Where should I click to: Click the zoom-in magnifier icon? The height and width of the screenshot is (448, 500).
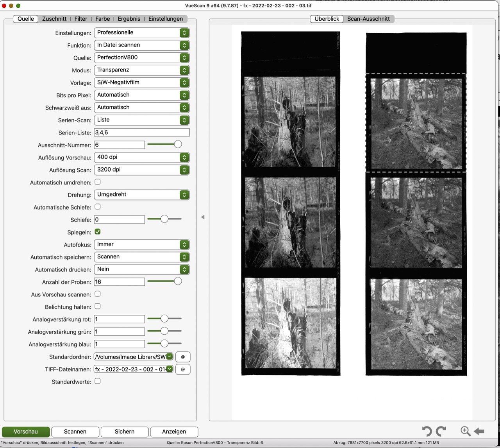coord(465,431)
